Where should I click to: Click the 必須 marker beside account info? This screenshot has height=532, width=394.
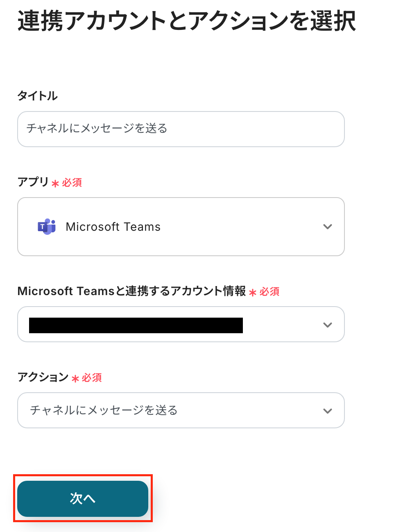click(269, 291)
